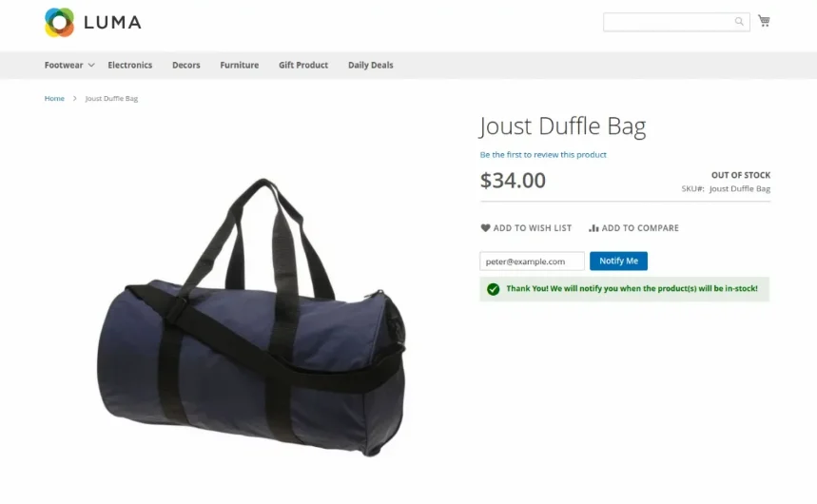Open the shopping cart icon
Viewport: 817px width, 504px height.
764,21
